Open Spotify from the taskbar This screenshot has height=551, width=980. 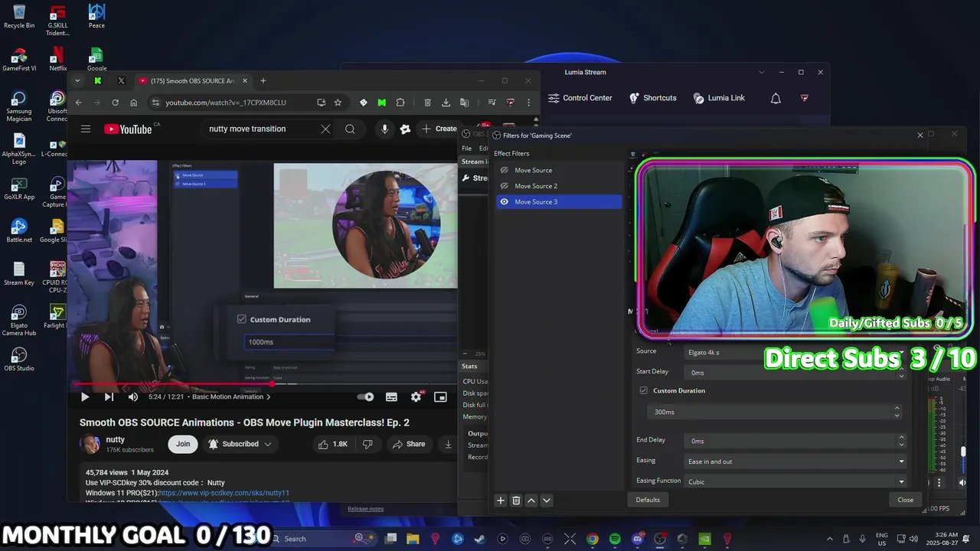[615, 539]
